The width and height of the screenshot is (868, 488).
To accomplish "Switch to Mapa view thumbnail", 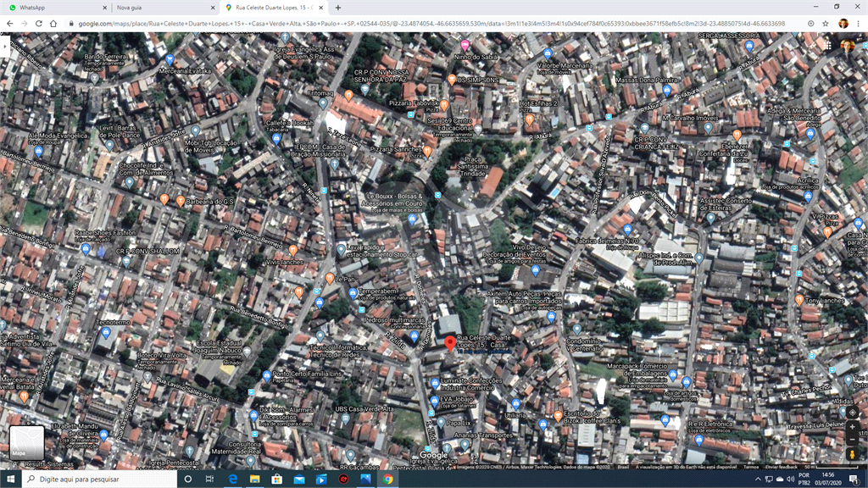I will pyautogui.click(x=27, y=442).
